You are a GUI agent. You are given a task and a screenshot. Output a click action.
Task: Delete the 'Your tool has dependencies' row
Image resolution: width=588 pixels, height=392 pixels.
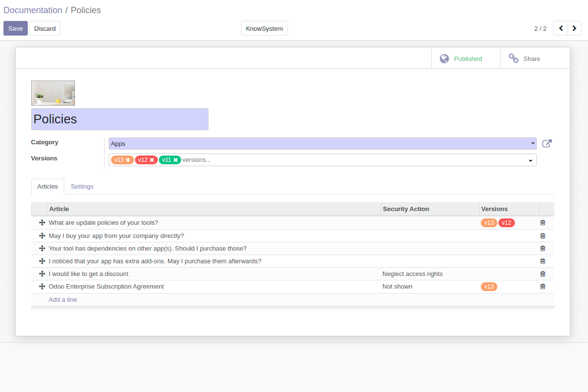tap(542, 249)
